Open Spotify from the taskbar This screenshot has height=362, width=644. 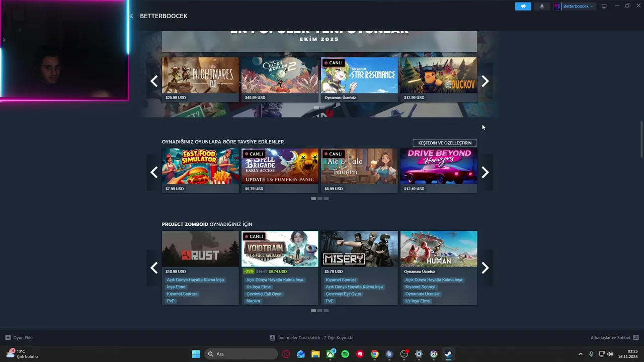pyautogui.click(x=345, y=354)
